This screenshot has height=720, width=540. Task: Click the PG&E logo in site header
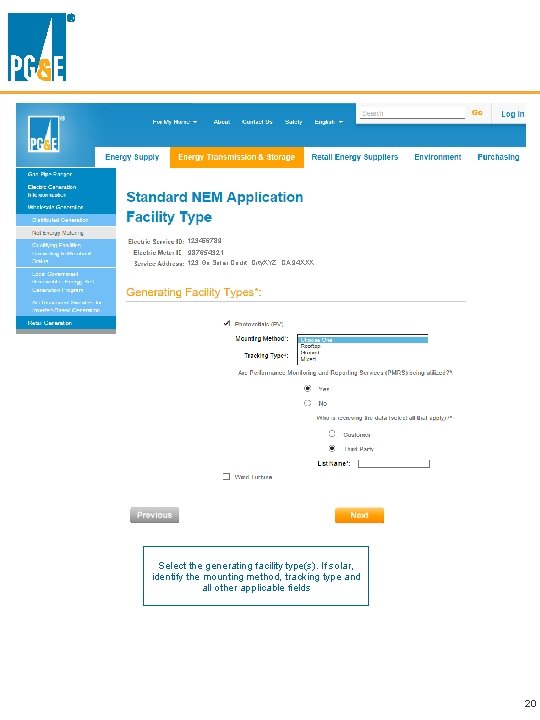(x=43, y=134)
